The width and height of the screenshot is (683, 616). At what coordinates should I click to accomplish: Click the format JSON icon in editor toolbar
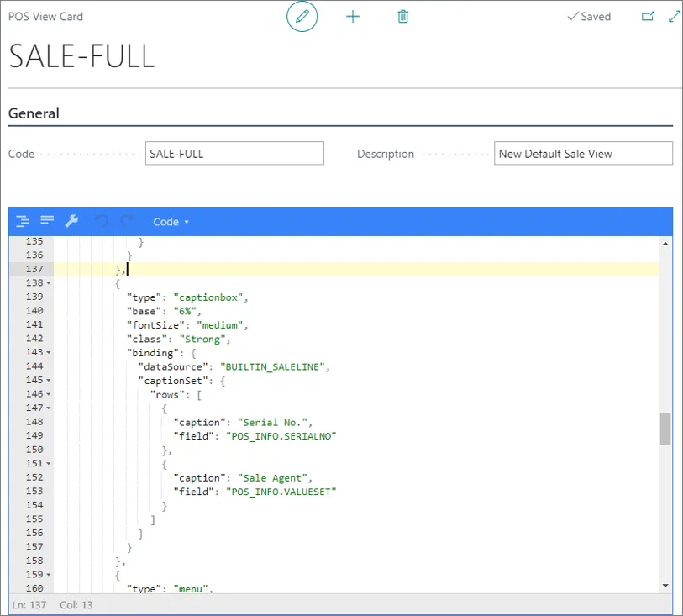[23, 221]
